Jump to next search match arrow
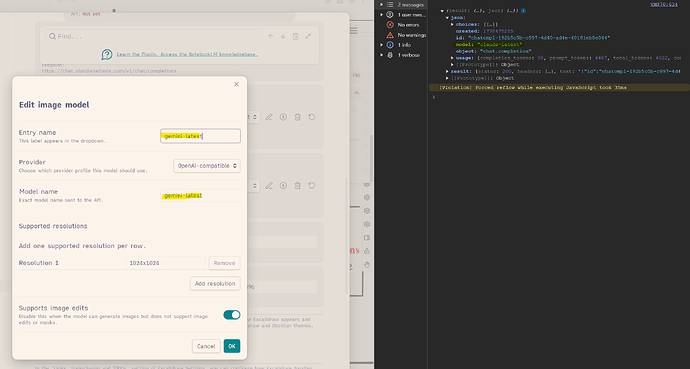 coord(283,37)
